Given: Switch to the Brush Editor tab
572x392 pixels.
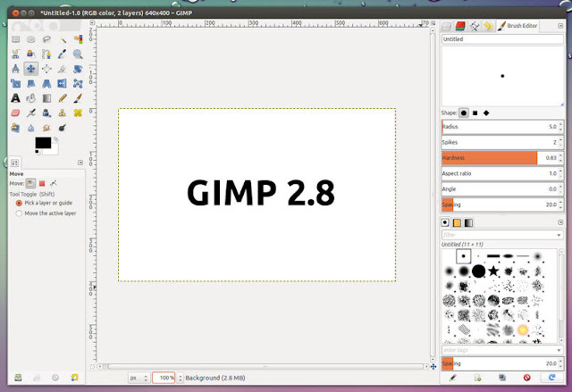Looking at the screenshot, I should click(x=517, y=26).
